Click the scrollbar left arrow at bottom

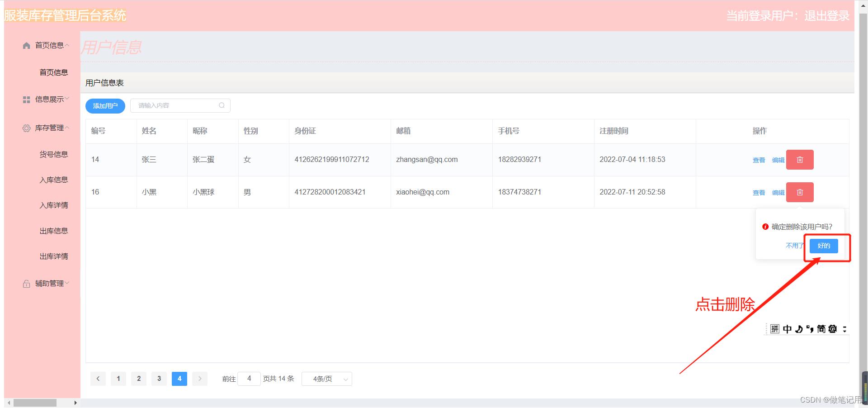tap(9, 403)
